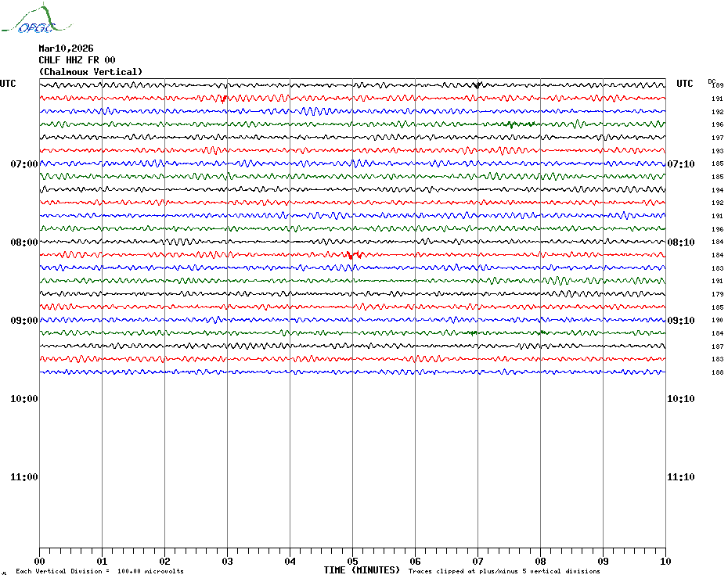Viewport: 728px width, 582px height.
Task: Click the "00" minute axis label
Action: (39, 562)
